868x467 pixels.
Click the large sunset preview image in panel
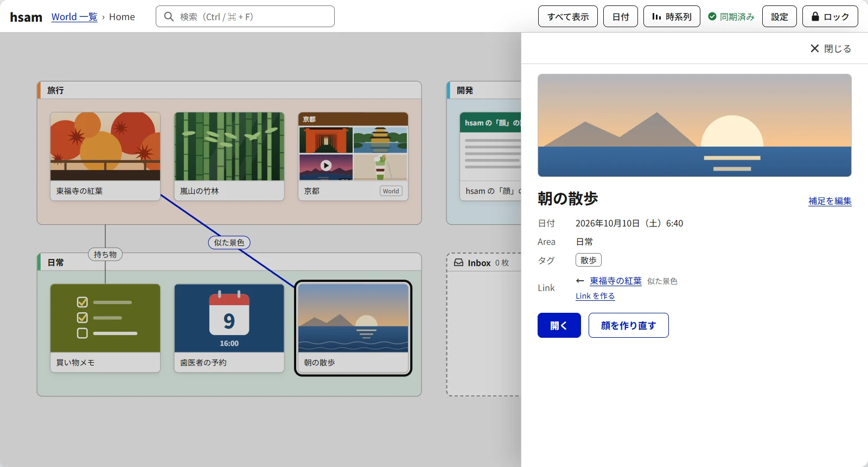(x=694, y=125)
